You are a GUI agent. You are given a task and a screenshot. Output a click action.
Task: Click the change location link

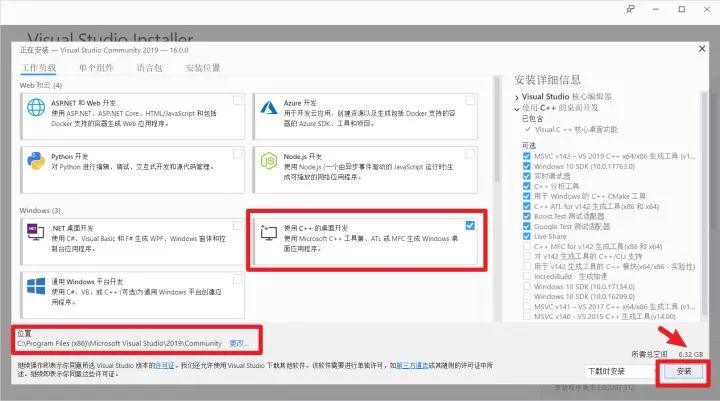pyautogui.click(x=239, y=343)
